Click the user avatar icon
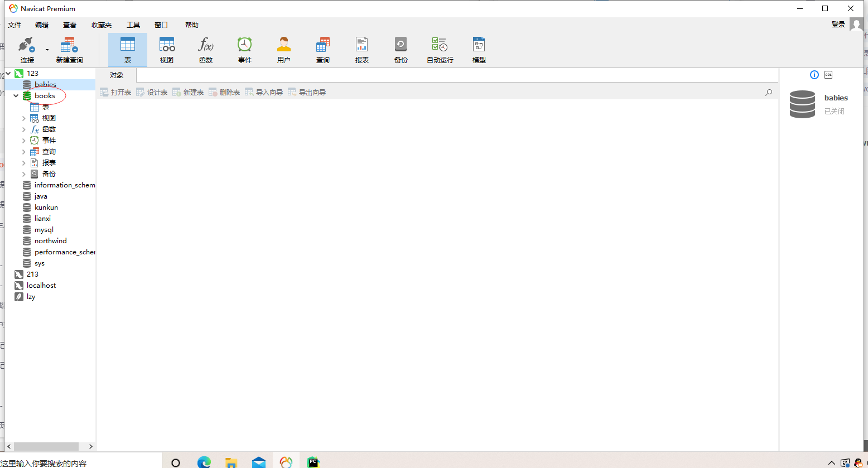Viewport: 868px width, 468px height. point(856,25)
